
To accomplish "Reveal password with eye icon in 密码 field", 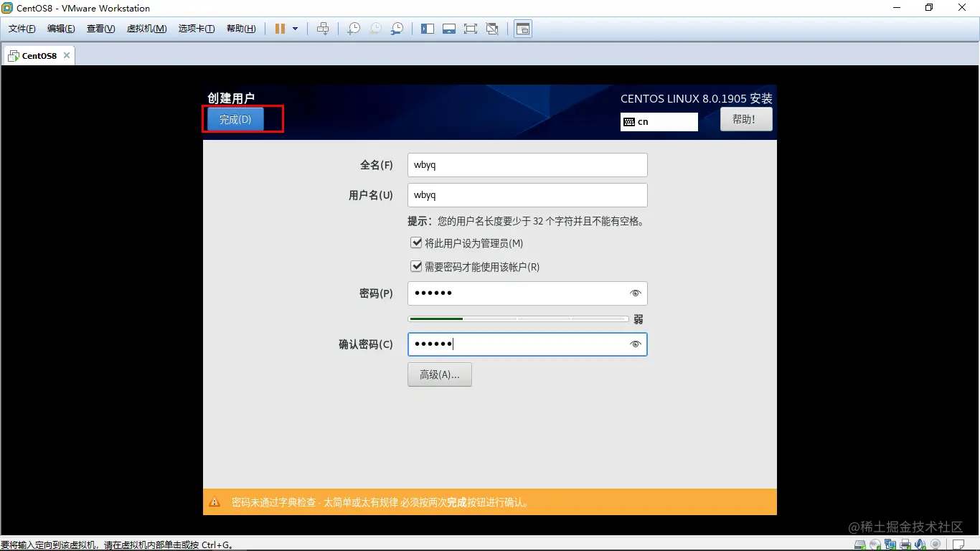I will click(635, 293).
